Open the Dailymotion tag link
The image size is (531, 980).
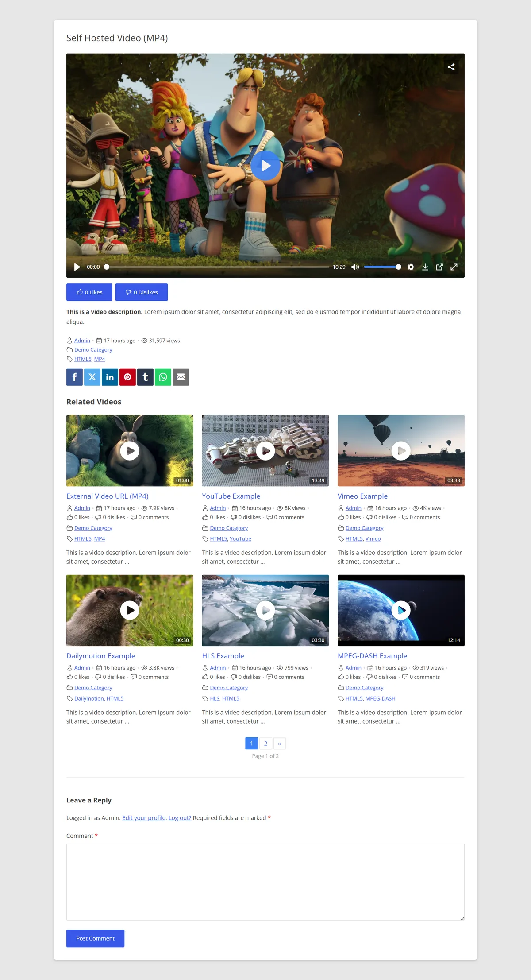(x=89, y=698)
